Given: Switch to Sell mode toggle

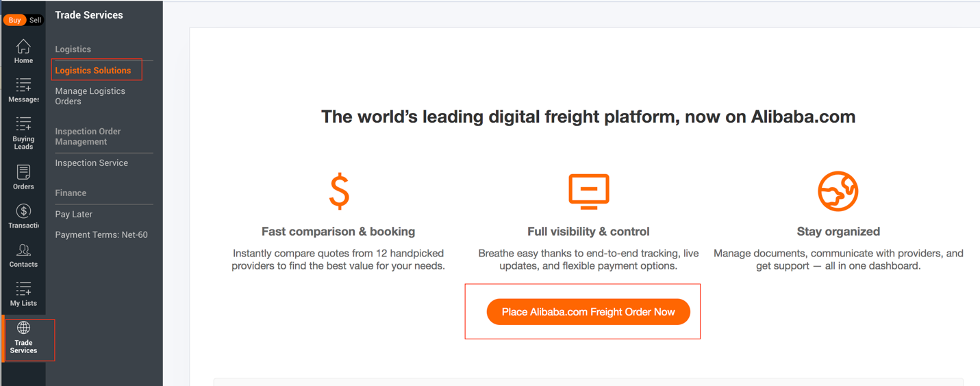Looking at the screenshot, I should (x=35, y=20).
